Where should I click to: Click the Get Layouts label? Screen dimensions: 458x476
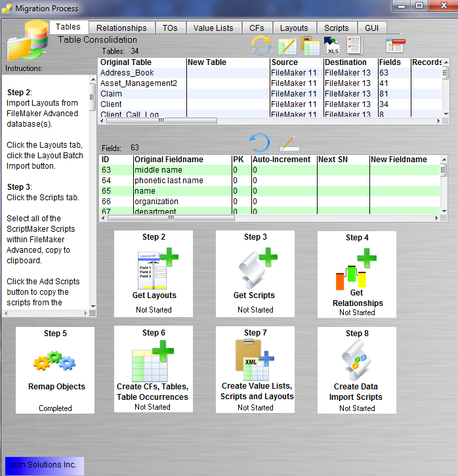[154, 295]
